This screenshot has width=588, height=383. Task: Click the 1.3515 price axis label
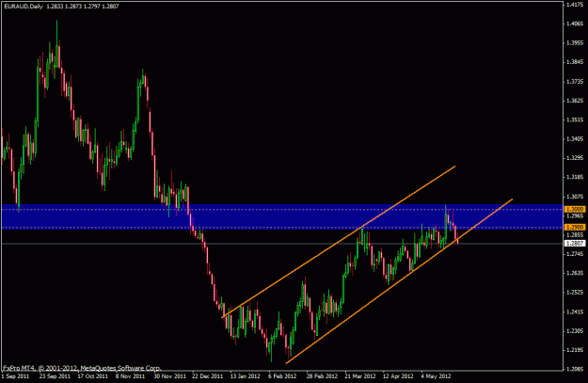[575, 120]
